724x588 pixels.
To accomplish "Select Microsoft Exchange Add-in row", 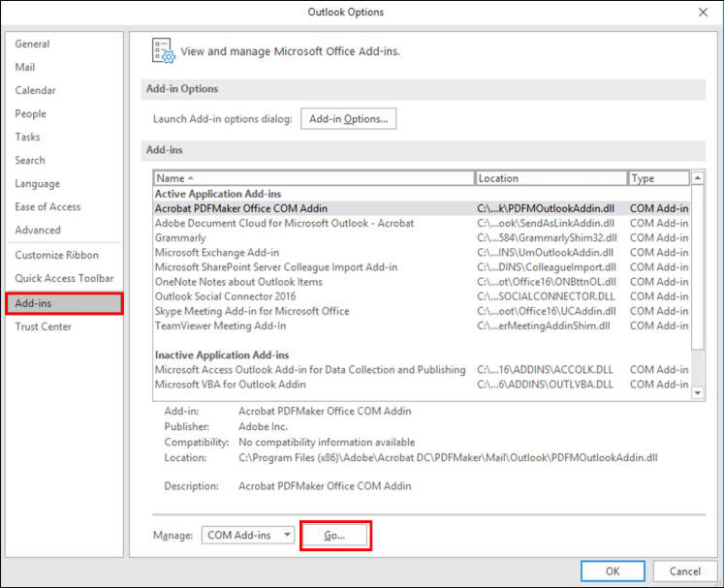I will (x=422, y=253).
